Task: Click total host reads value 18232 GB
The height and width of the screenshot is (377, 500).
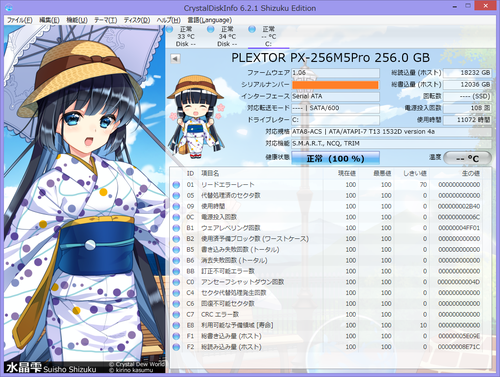Action: [467, 73]
